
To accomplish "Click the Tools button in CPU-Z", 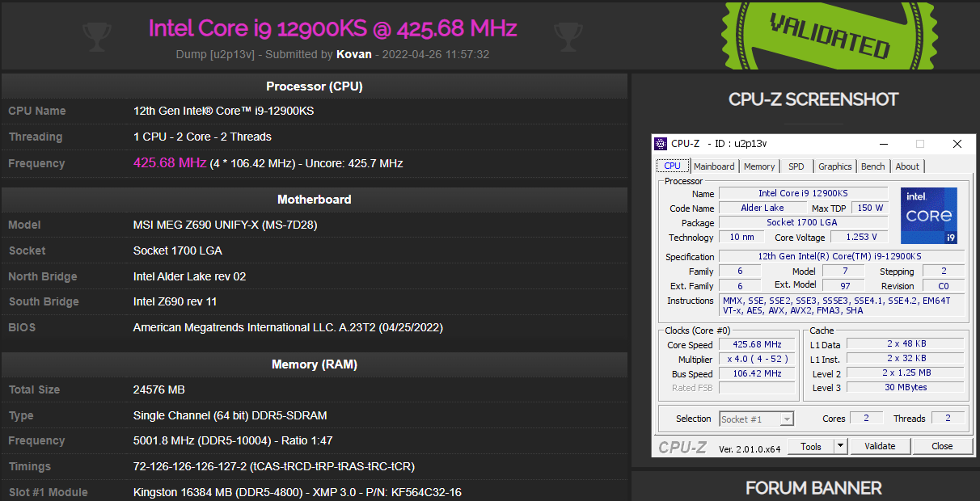I will point(811,446).
